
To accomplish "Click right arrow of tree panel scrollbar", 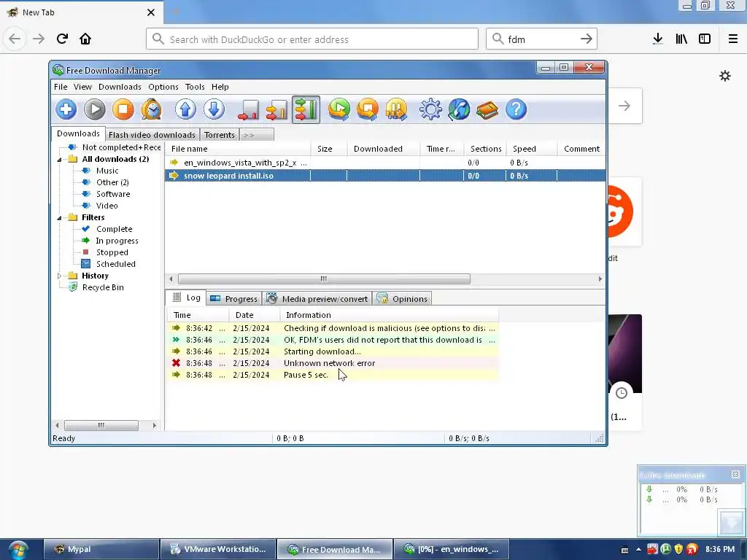I will (x=155, y=425).
